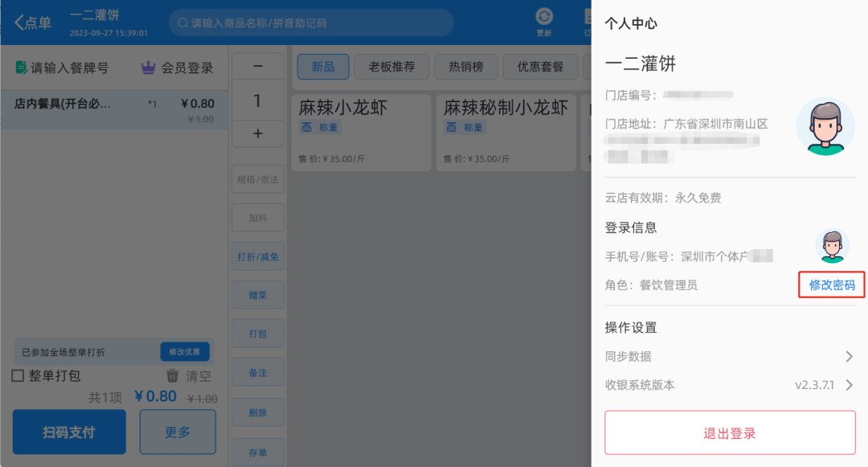The height and width of the screenshot is (467, 868).
Task: Click the back arrow next to 点单
Action: (19, 23)
